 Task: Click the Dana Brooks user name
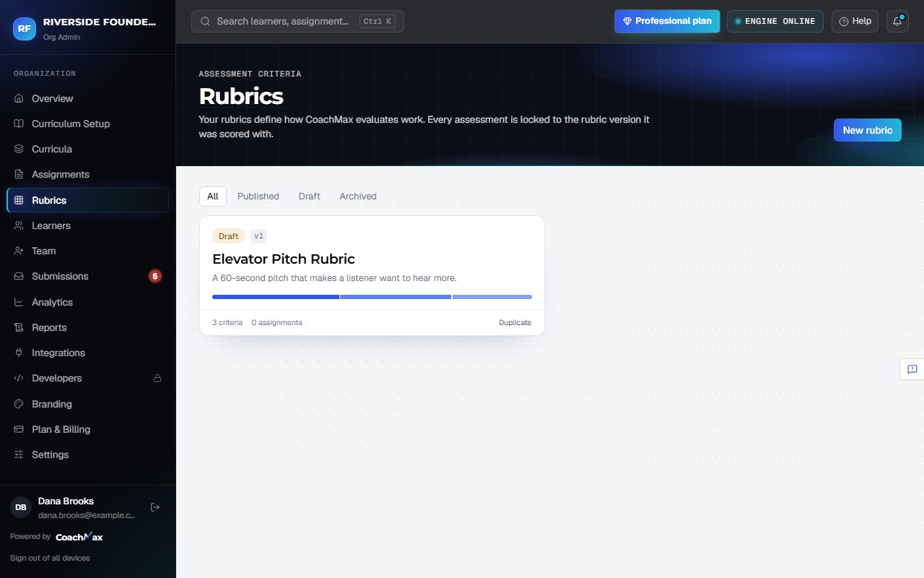[66, 501]
